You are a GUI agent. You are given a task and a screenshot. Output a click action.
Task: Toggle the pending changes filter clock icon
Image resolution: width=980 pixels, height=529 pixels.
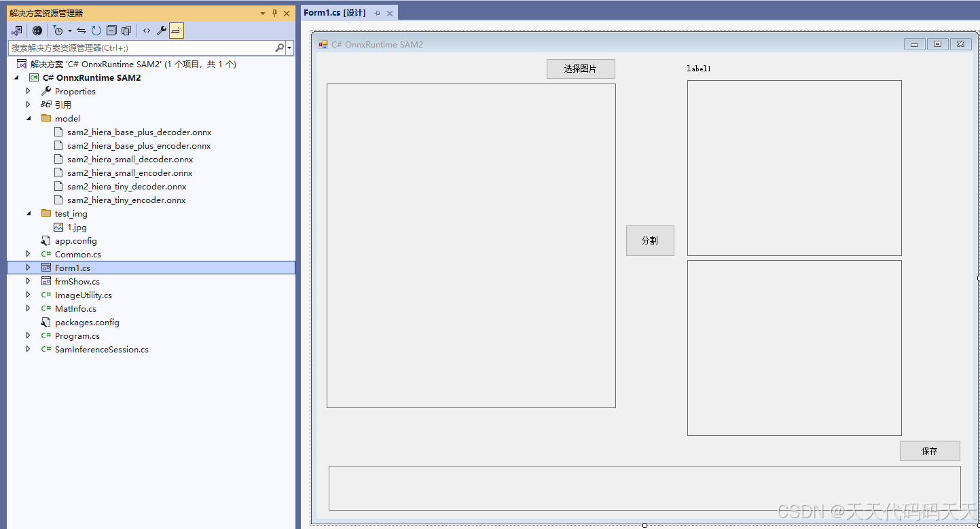[x=58, y=31]
